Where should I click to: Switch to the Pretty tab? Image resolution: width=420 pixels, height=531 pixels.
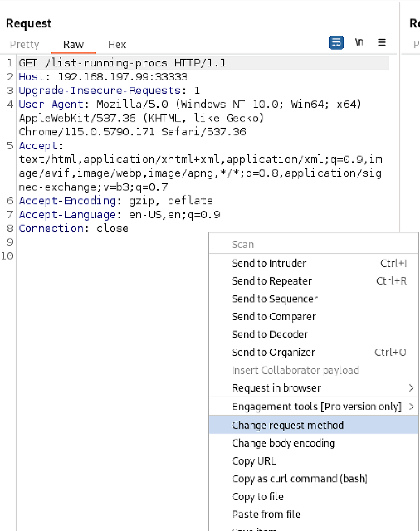click(25, 44)
